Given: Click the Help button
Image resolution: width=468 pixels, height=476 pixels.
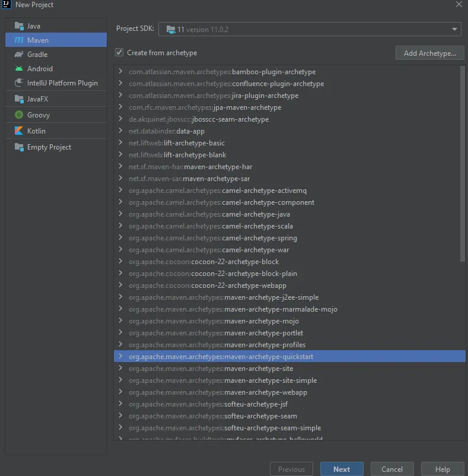Looking at the screenshot, I should point(442,469).
